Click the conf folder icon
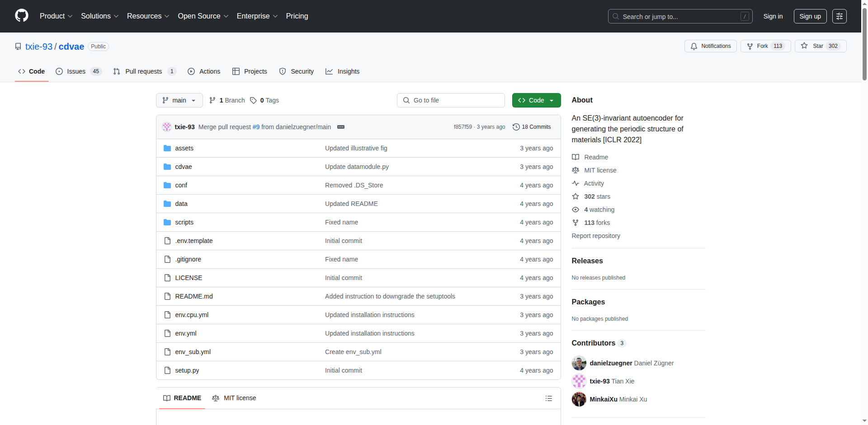The height and width of the screenshot is (425, 868). [167, 185]
